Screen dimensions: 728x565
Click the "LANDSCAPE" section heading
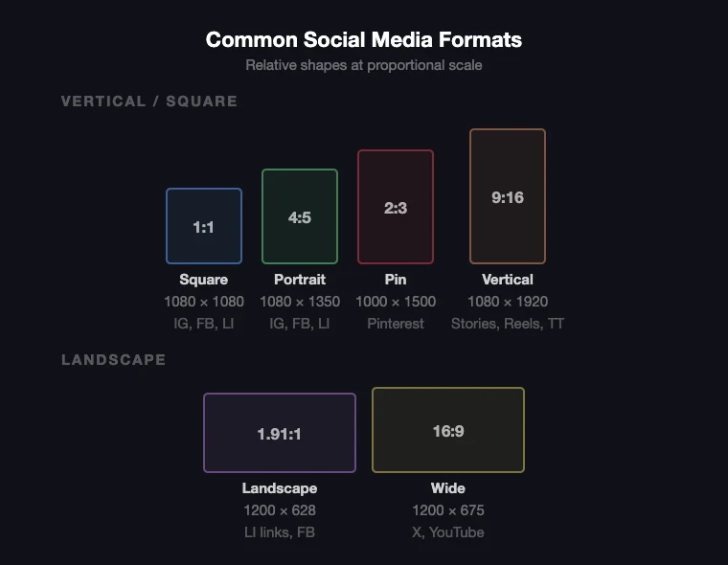pos(114,359)
